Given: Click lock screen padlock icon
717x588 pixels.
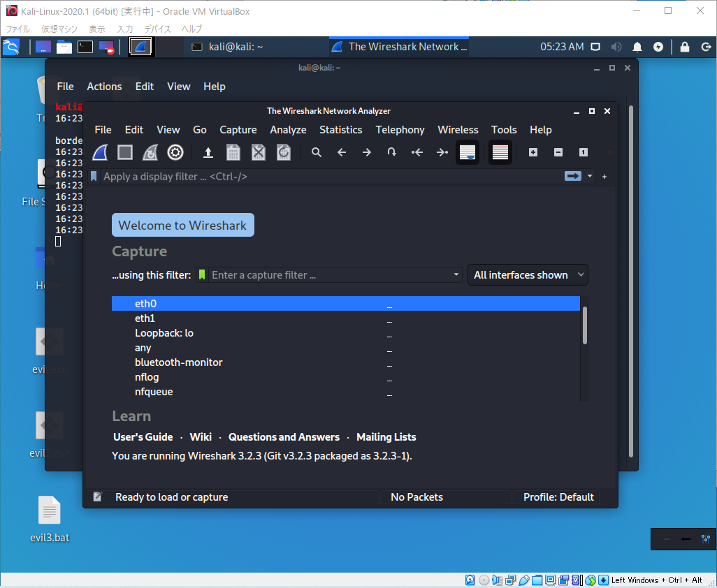Looking at the screenshot, I should tap(685, 47).
